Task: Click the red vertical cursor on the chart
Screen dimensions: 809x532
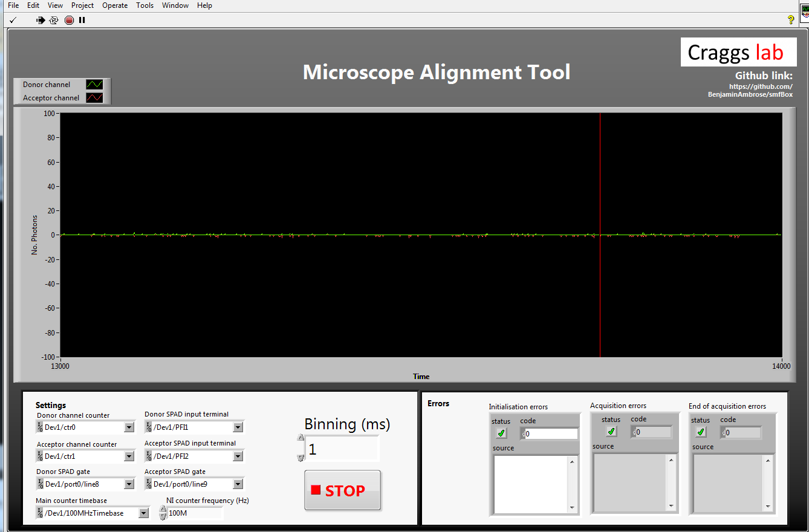Action: (x=600, y=235)
